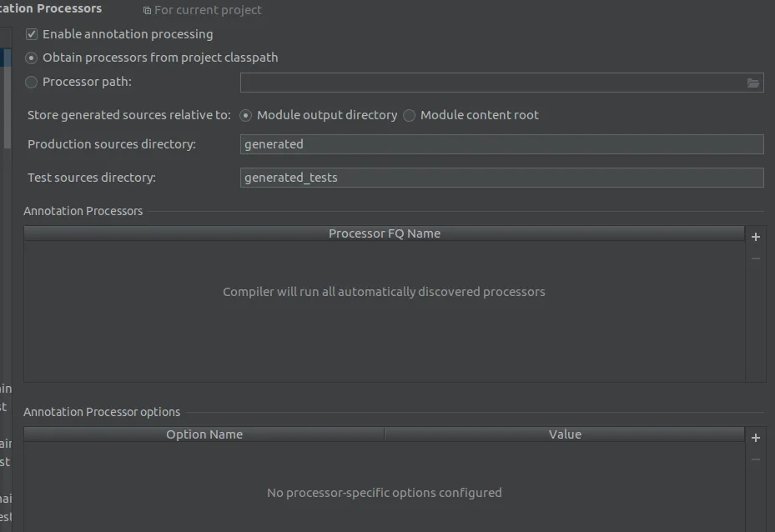Click the minus icon beside Processor FQ Name table

pos(756,258)
